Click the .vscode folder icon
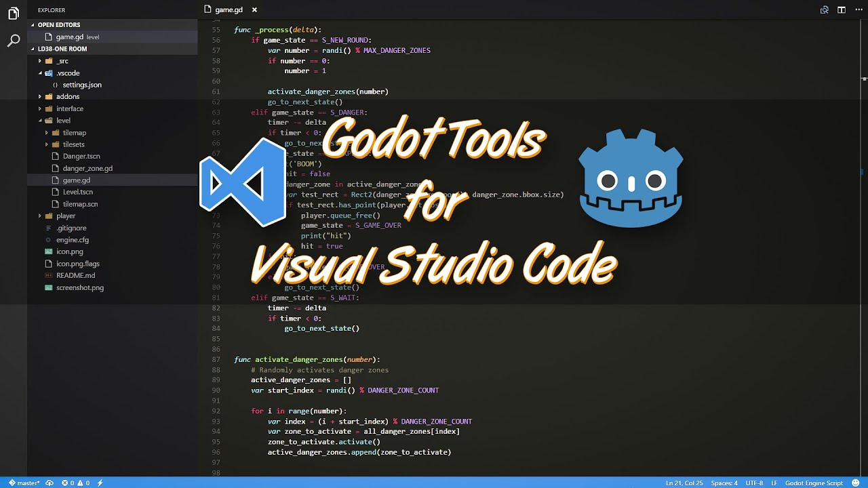 tap(49, 73)
